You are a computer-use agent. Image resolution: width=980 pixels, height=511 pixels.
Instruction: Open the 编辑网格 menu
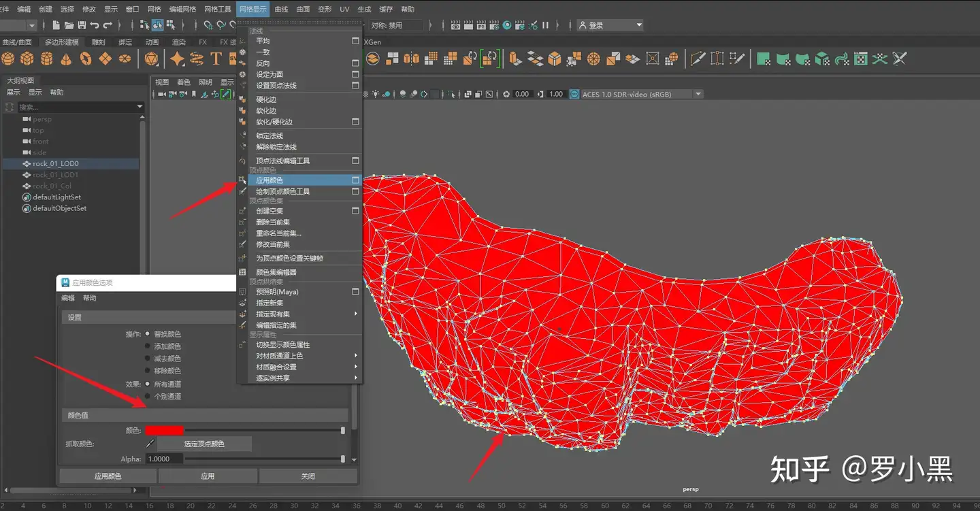click(x=182, y=9)
